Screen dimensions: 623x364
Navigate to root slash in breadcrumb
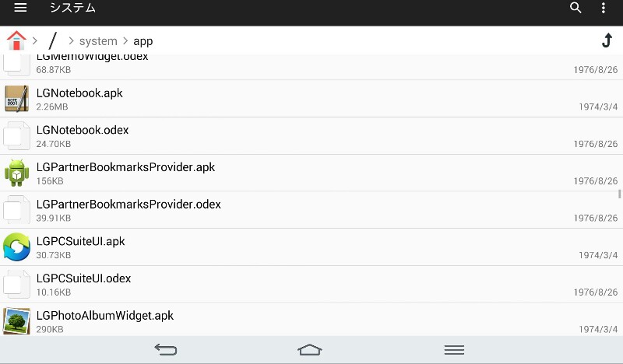pos(52,40)
